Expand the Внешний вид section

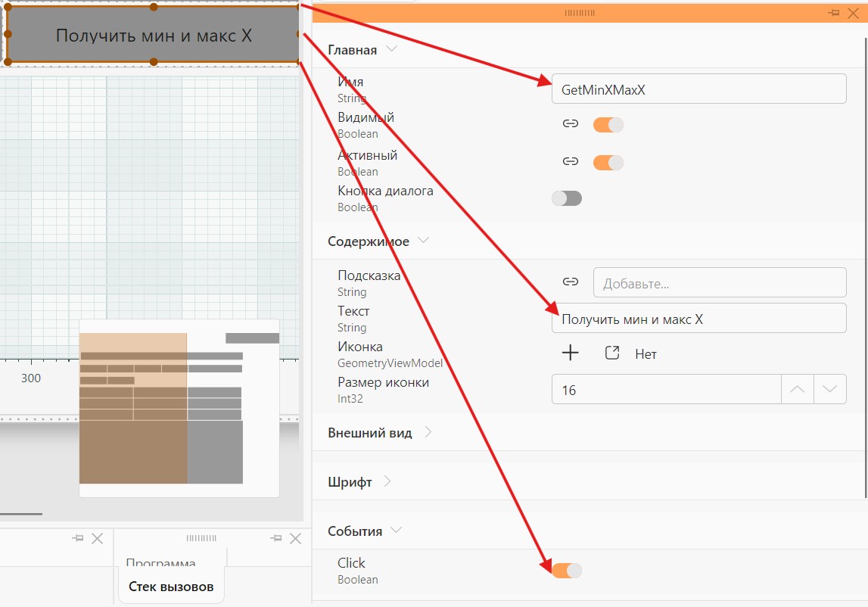[x=428, y=432]
